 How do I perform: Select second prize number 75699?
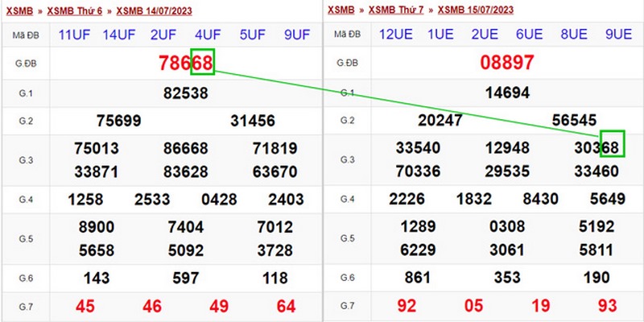coord(118,121)
